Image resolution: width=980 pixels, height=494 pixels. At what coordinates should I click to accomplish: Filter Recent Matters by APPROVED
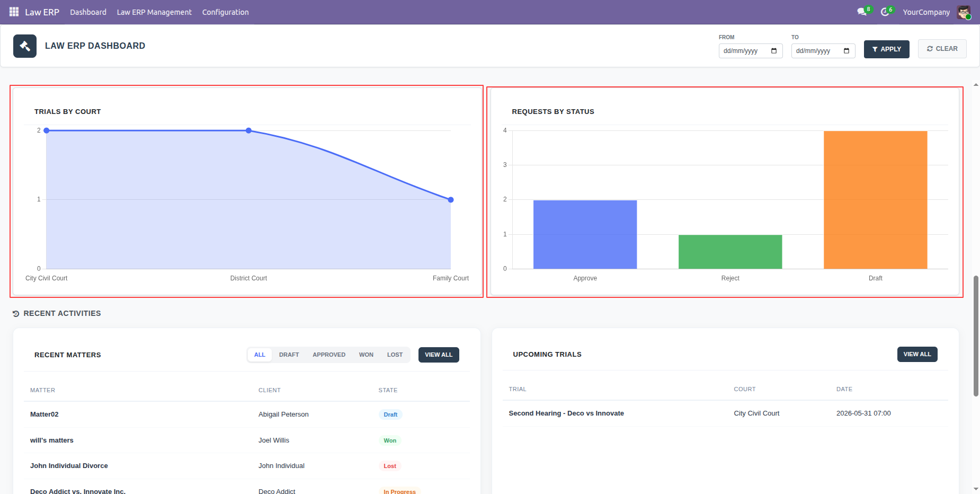pos(329,355)
